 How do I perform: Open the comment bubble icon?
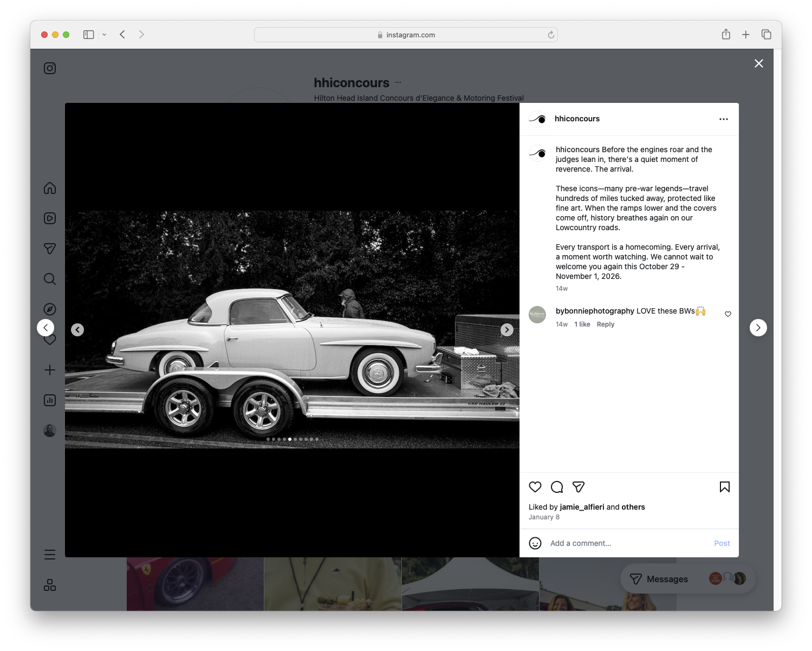[x=556, y=487]
